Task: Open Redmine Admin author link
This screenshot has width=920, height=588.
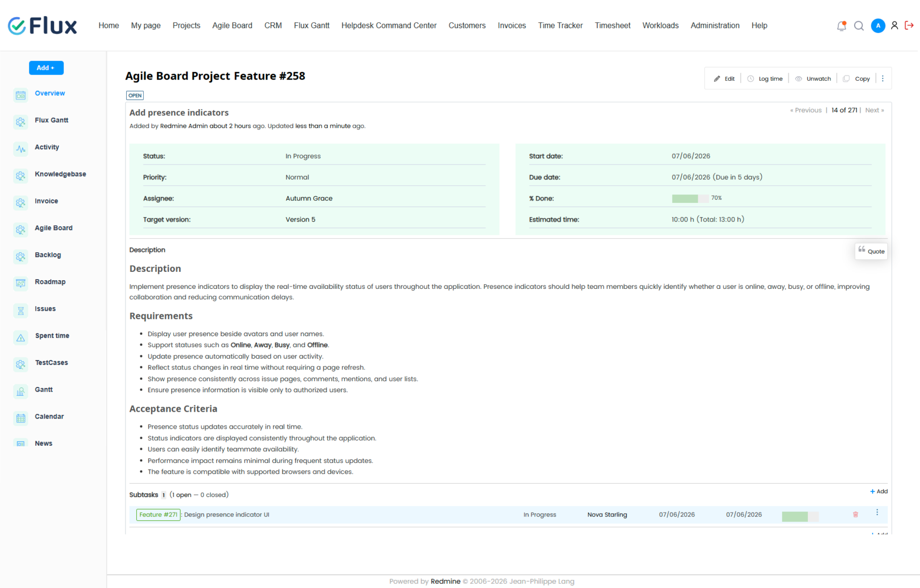Action: [184, 126]
